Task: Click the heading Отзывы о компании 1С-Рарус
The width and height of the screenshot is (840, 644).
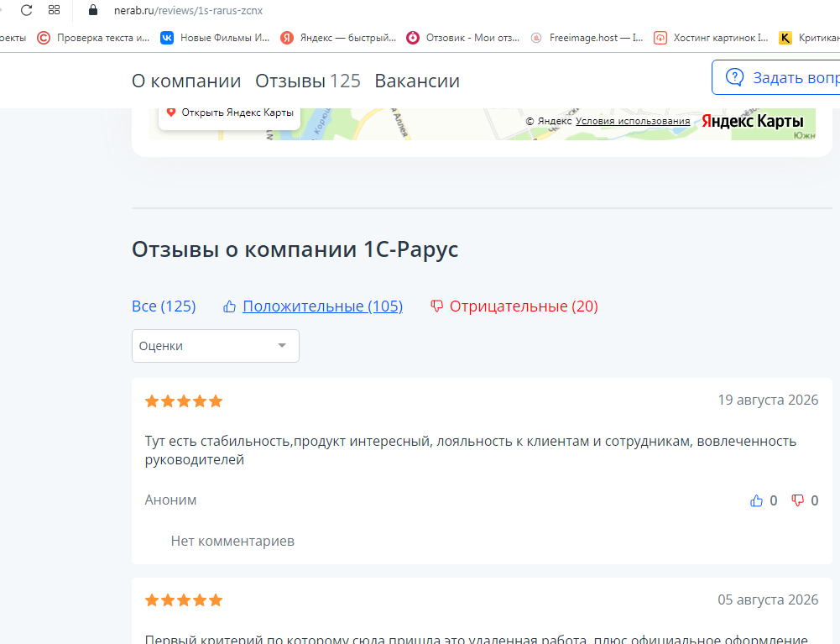Action: pos(295,249)
